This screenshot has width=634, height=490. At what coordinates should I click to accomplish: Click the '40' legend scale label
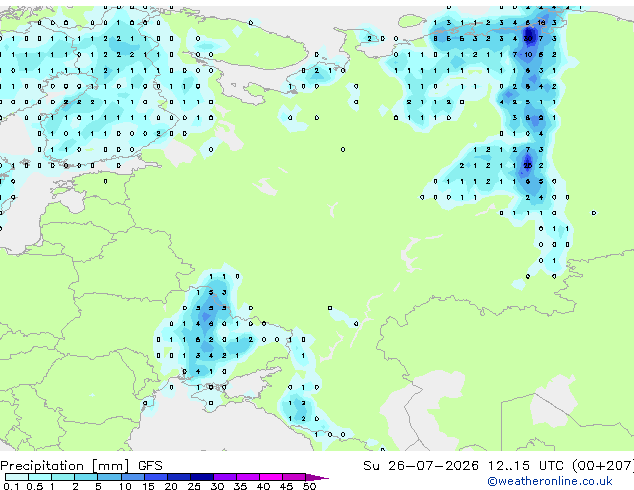point(263,486)
